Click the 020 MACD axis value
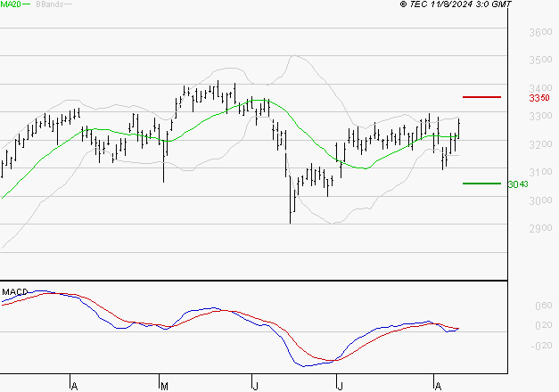 click(x=544, y=325)
